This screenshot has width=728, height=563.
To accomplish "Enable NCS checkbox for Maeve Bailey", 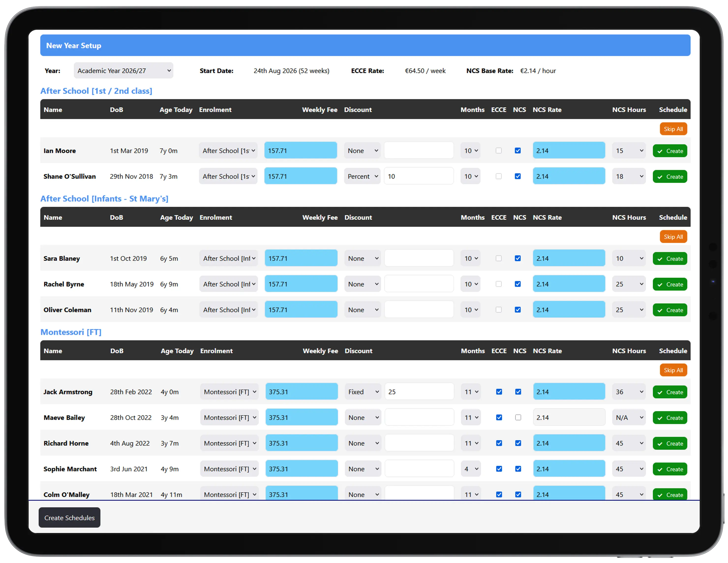I will coord(518,417).
